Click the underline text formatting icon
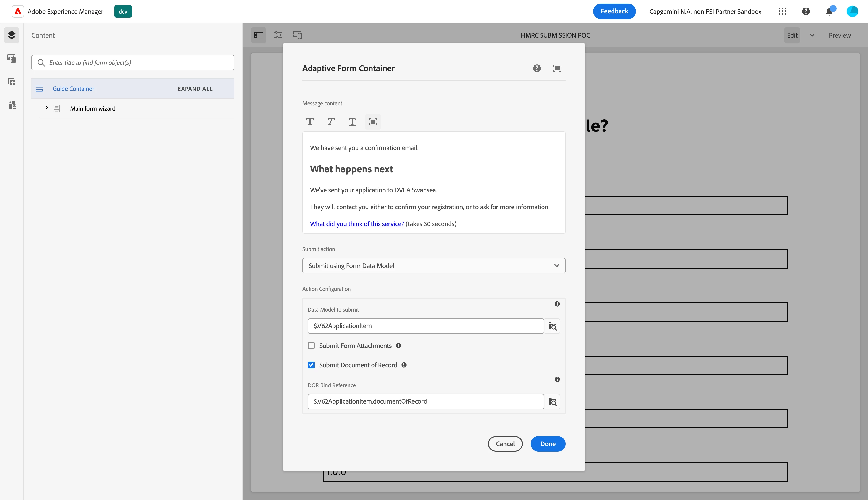 click(352, 122)
